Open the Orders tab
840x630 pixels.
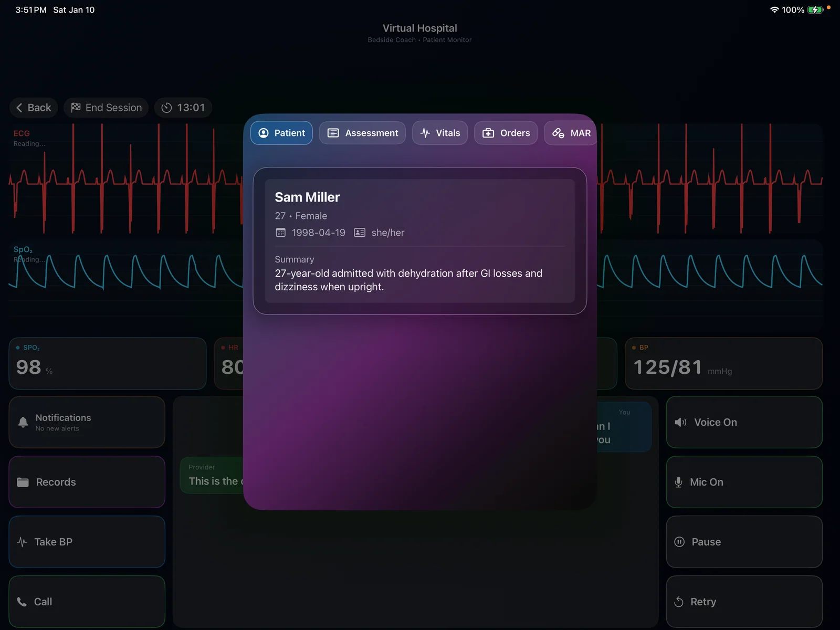pos(506,133)
